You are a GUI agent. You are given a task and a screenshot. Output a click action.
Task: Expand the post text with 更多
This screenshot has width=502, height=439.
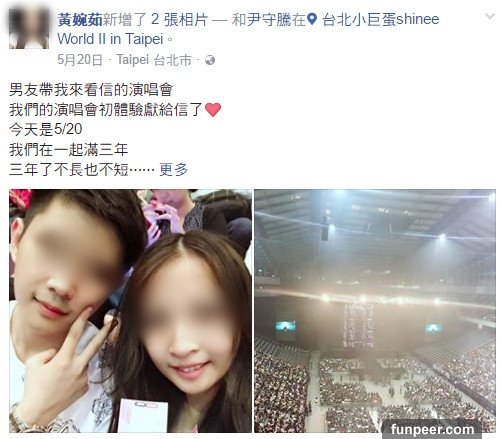click(174, 170)
